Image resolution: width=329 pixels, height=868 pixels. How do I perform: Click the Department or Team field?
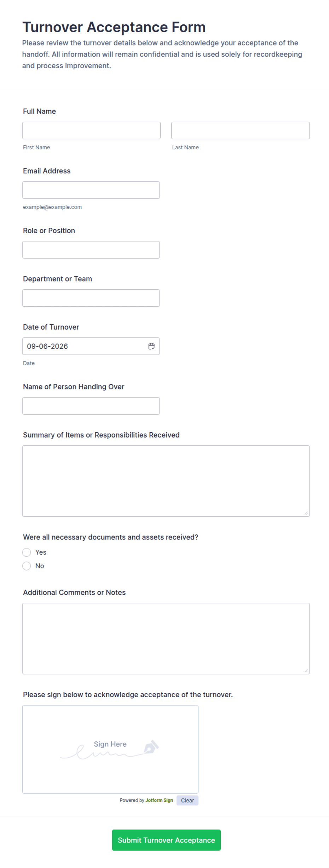click(x=91, y=298)
